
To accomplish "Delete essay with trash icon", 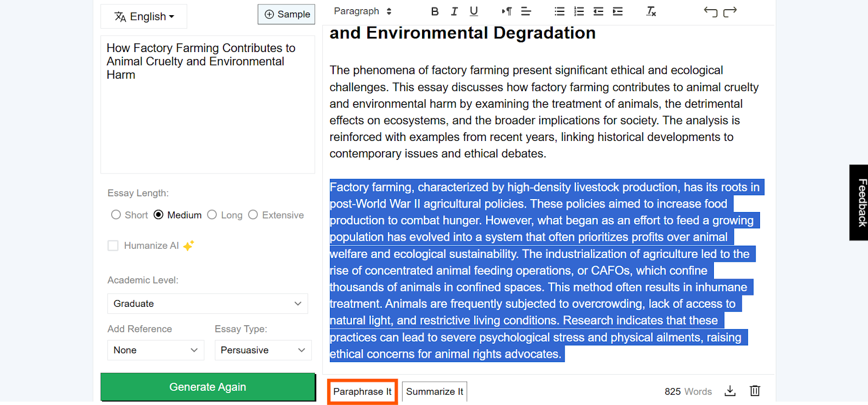I will pos(755,391).
